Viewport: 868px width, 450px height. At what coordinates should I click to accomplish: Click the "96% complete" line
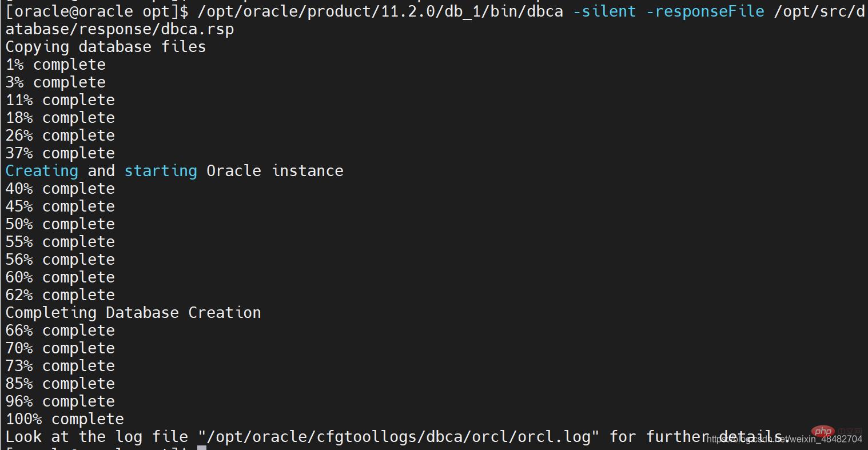(60, 401)
